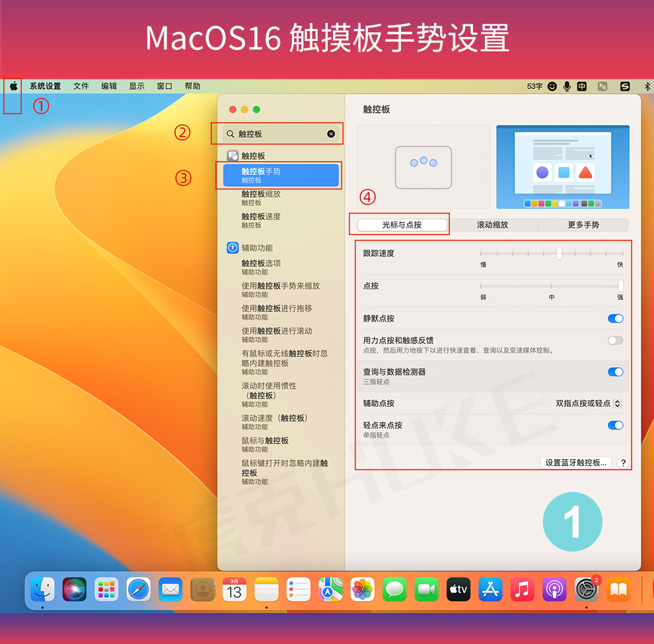Open Notes from the Dock
Image resolution: width=654 pixels, height=644 pixels.
pyautogui.click(x=266, y=589)
